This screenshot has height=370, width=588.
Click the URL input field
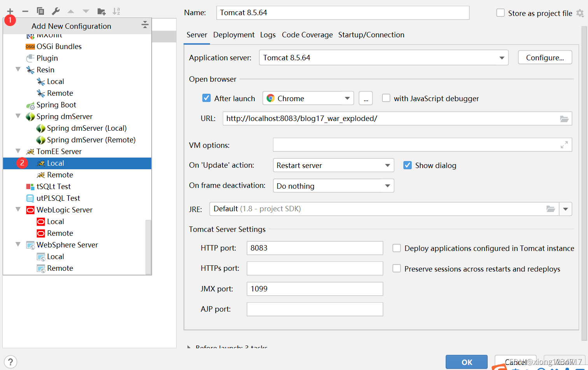(397, 119)
